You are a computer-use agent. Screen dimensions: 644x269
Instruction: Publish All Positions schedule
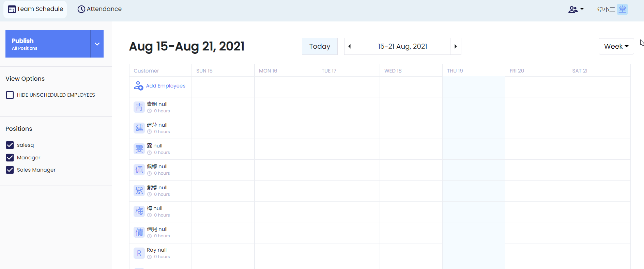click(48, 44)
